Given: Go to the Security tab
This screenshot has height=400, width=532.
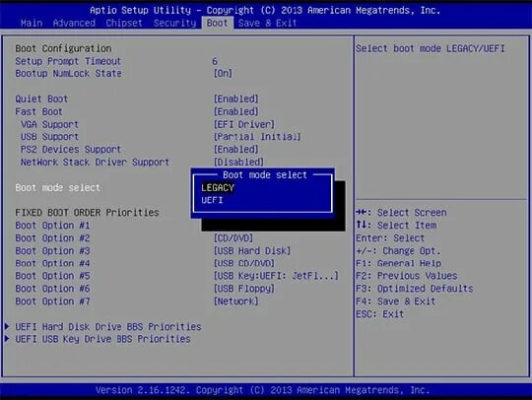Looking at the screenshot, I should (x=174, y=23).
